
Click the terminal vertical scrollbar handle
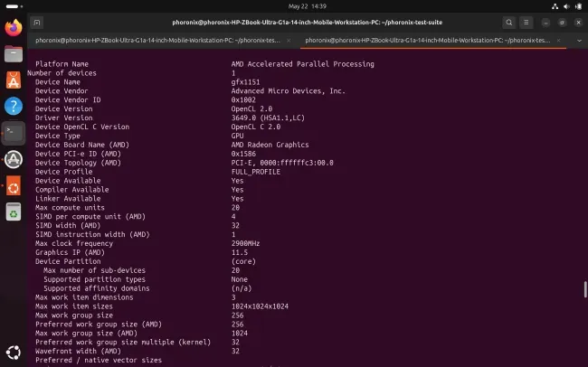[x=585, y=289]
